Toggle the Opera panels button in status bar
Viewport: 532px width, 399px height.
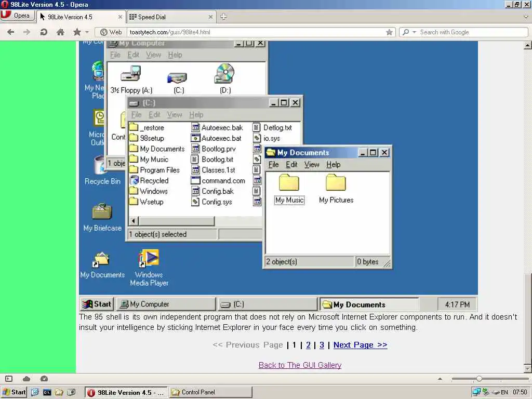(9, 379)
